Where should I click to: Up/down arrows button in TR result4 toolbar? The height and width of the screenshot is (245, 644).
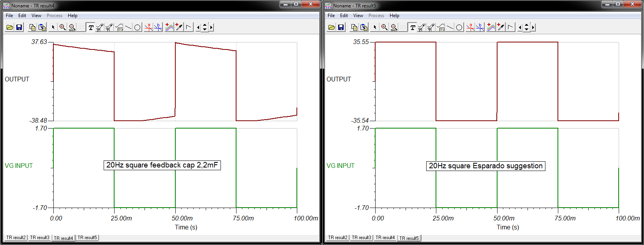(x=205, y=27)
